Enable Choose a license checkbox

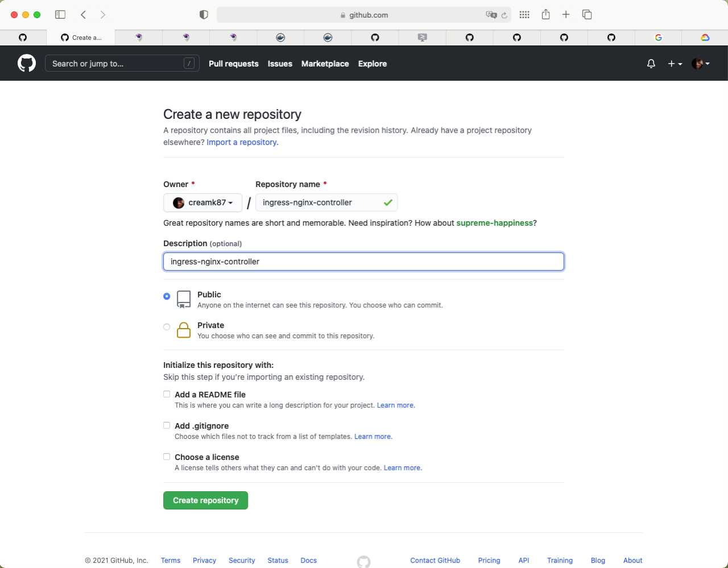(167, 457)
